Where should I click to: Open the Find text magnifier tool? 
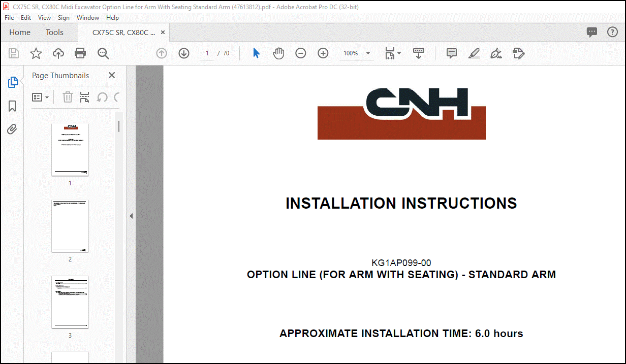click(x=103, y=53)
